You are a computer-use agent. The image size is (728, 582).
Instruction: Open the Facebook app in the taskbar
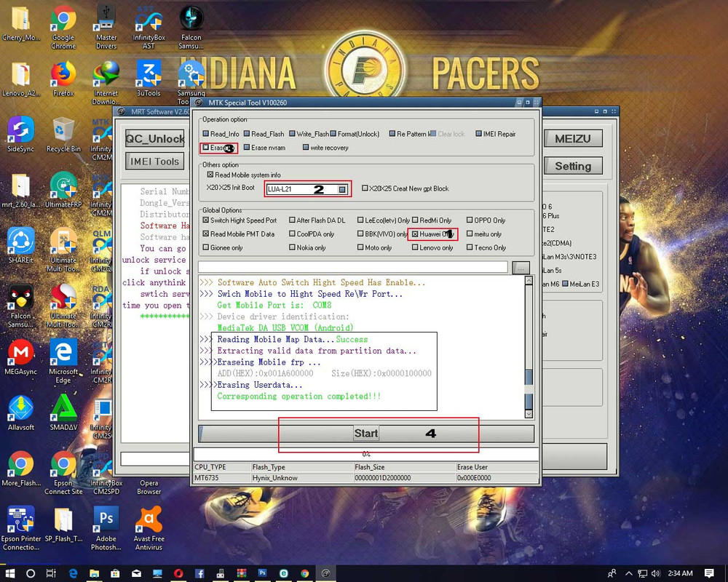(x=199, y=573)
